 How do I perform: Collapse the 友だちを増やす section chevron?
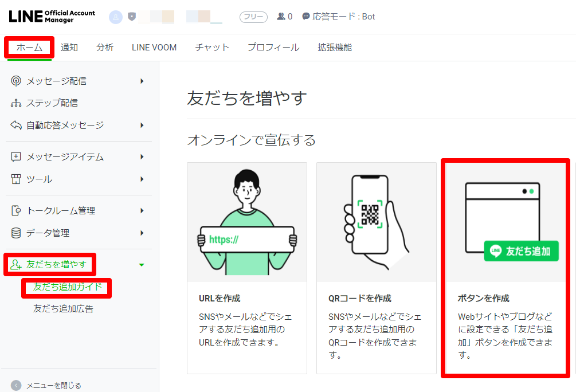click(x=143, y=264)
